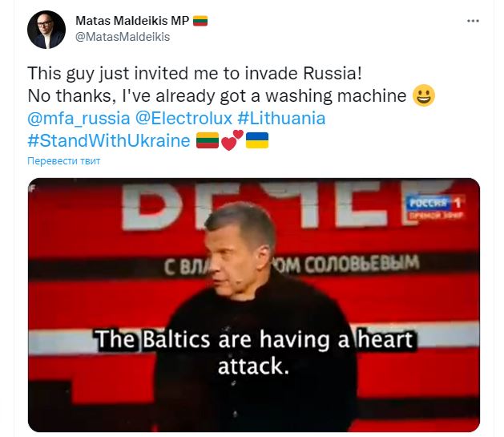Open the Matas Maldeikis MP display name

(x=132, y=21)
